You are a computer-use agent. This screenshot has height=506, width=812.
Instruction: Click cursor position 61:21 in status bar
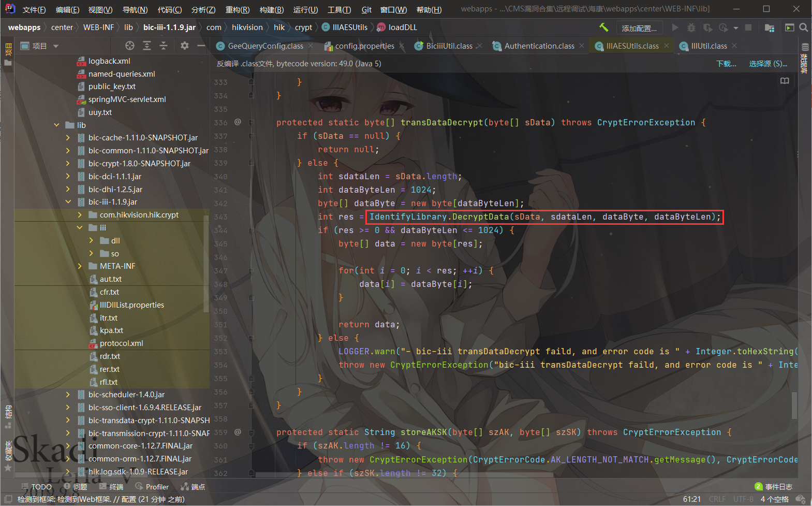pos(692,499)
